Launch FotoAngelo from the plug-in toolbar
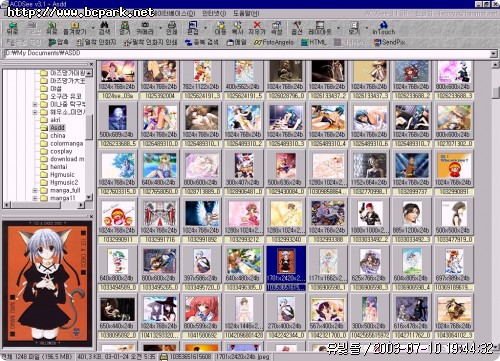The height and width of the screenshot is (361, 500). (274, 42)
